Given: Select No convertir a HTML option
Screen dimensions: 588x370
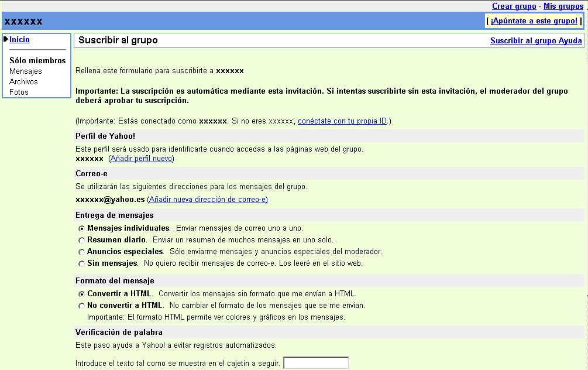Looking at the screenshot, I should (x=81, y=306).
